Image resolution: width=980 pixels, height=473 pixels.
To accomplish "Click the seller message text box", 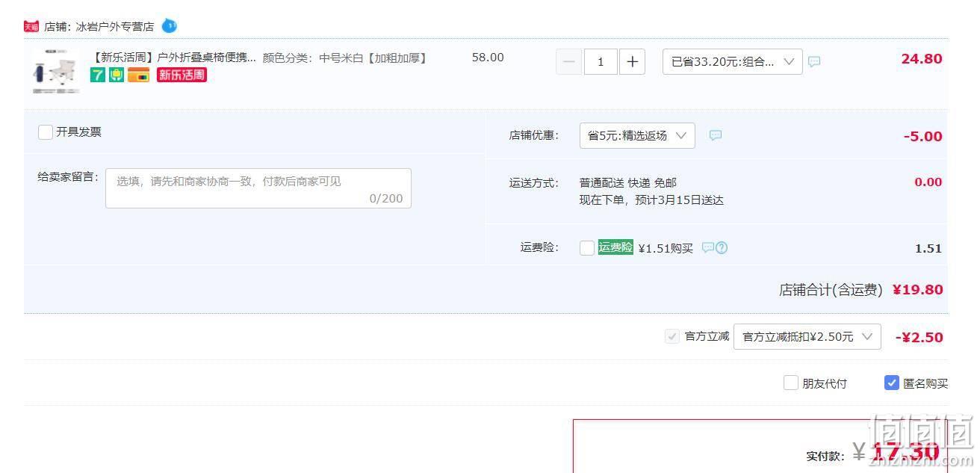I will 258,188.
